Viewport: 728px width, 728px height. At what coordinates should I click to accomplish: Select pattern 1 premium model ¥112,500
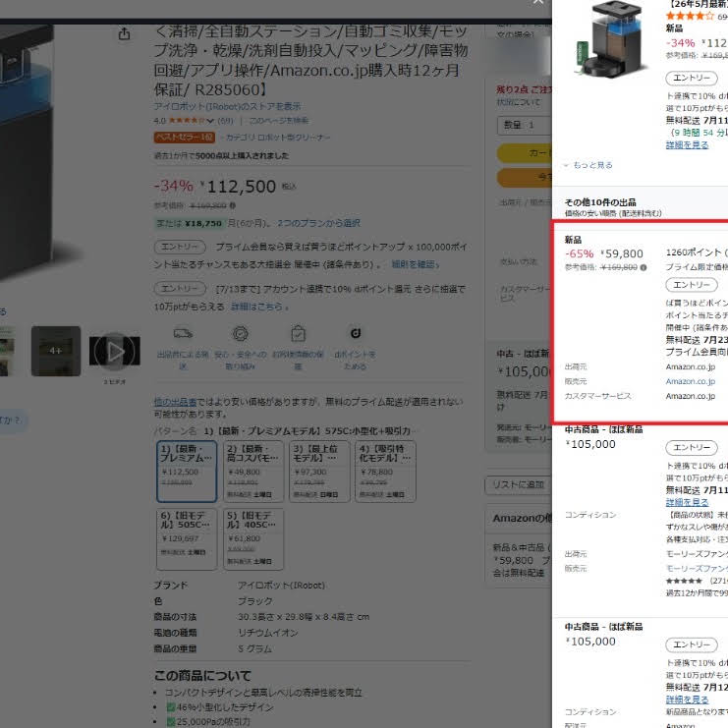(x=187, y=472)
